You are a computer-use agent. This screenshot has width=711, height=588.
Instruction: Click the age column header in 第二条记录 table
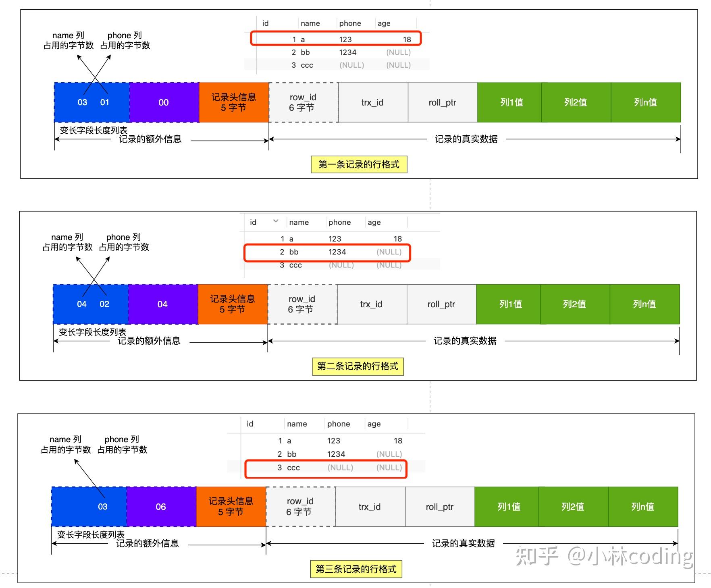[x=374, y=222]
